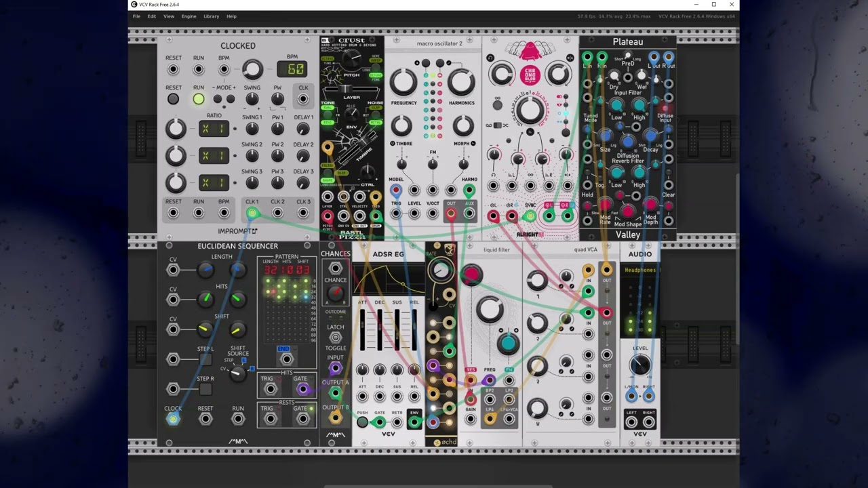Screen dimensions: 868x488
Task: Open the Library menu
Action: pyautogui.click(x=212, y=16)
